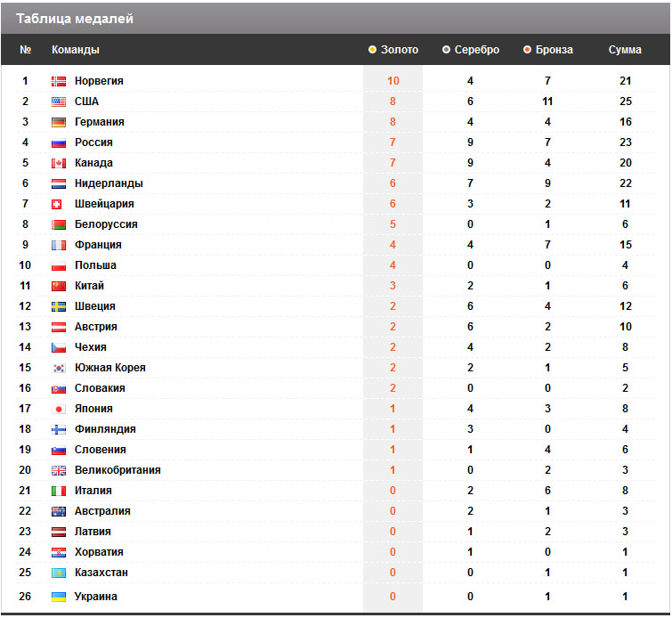Click the Japan flag icon

tap(59, 409)
